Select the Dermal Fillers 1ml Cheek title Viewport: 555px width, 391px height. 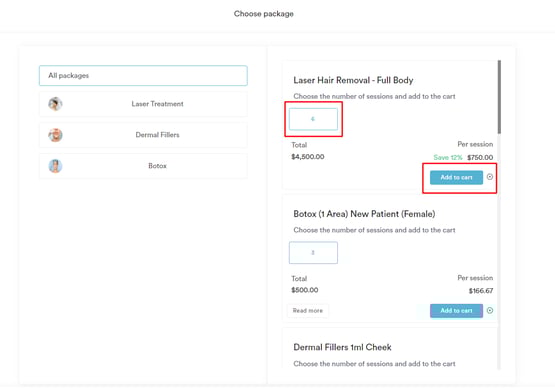click(x=342, y=347)
